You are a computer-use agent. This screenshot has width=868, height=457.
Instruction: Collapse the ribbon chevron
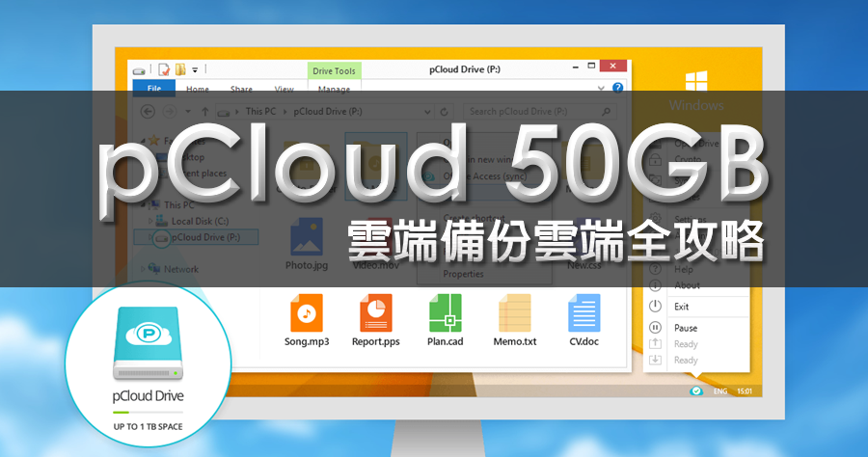tap(601, 88)
